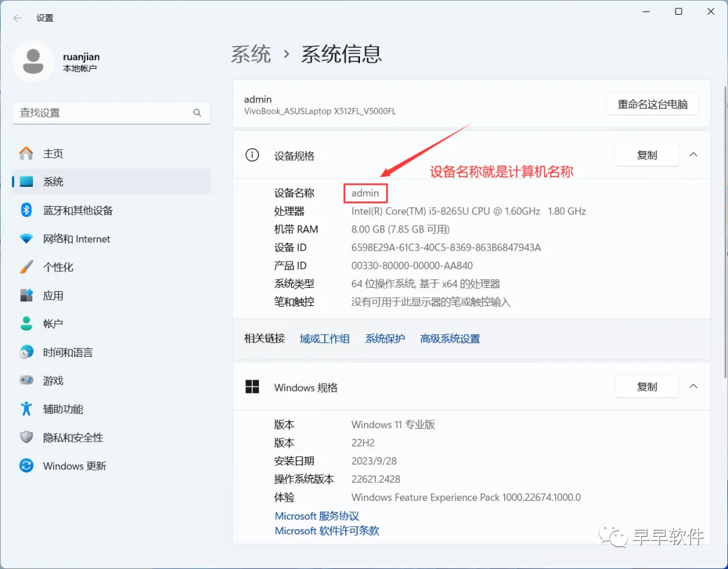The image size is (728, 569).
Task: Open 主页 in the sidebar
Action: pyautogui.click(x=111, y=153)
